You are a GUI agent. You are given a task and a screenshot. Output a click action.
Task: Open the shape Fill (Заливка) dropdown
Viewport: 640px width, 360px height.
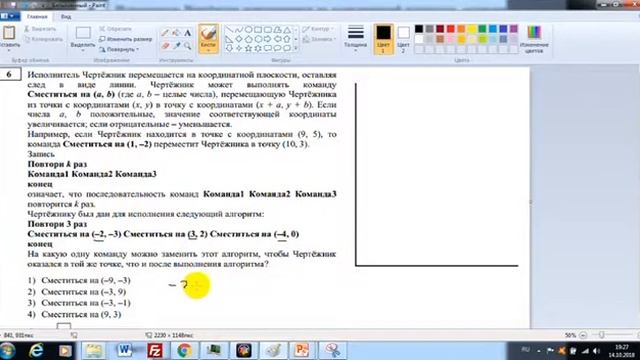coord(319,39)
